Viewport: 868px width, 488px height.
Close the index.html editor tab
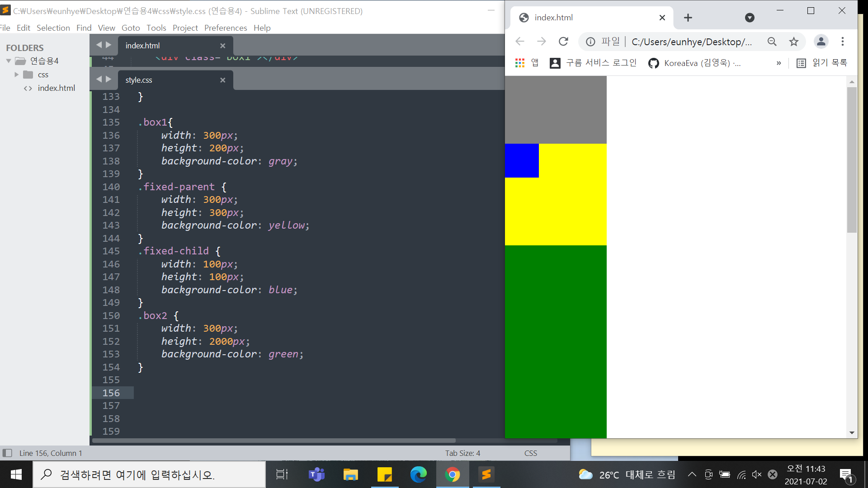222,46
